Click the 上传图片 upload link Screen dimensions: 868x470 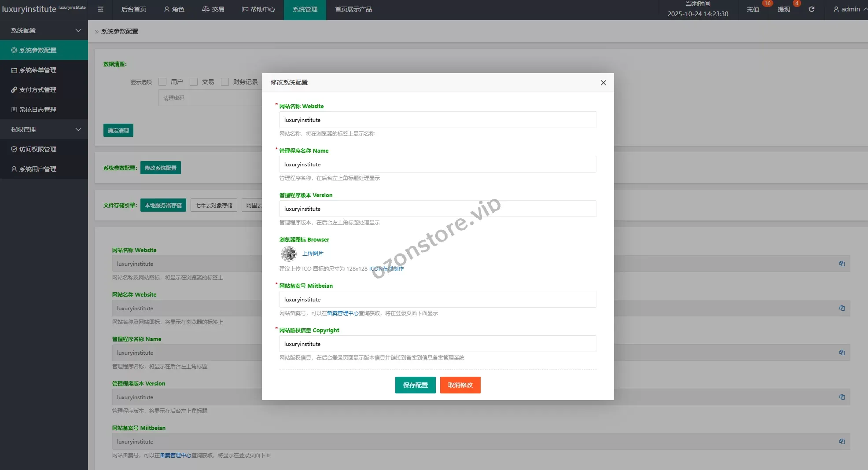(x=313, y=253)
